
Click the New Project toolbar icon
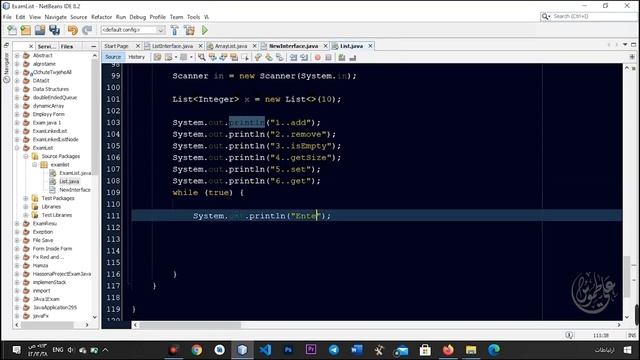[26, 30]
